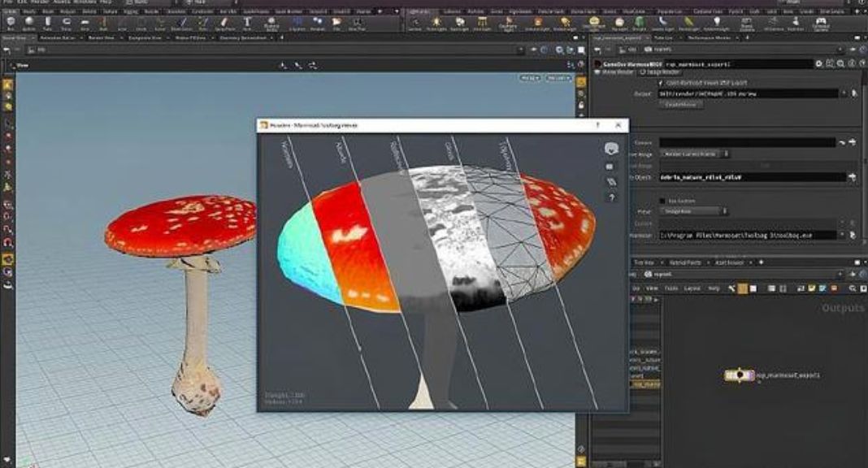Switch to the Tree View tab

pyautogui.click(x=643, y=262)
